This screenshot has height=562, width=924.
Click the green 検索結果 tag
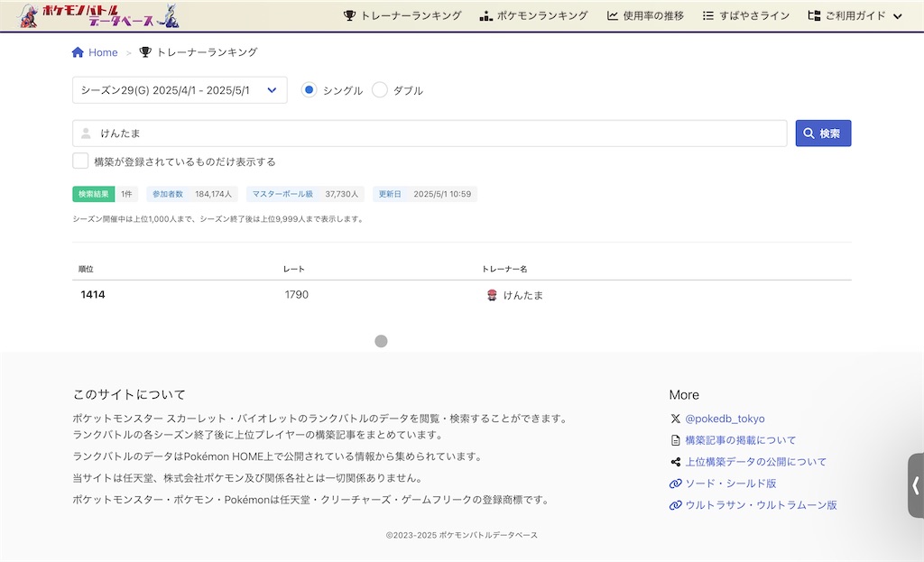tap(94, 195)
